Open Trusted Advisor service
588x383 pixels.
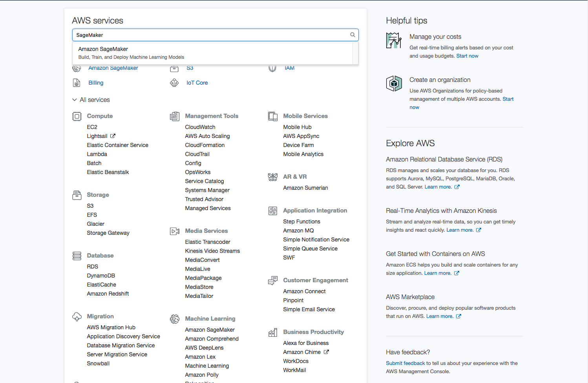pyautogui.click(x=204, y=199)
